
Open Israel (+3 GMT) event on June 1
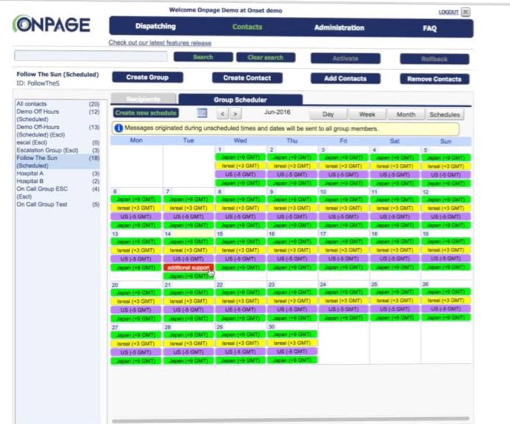coord(240,166)
